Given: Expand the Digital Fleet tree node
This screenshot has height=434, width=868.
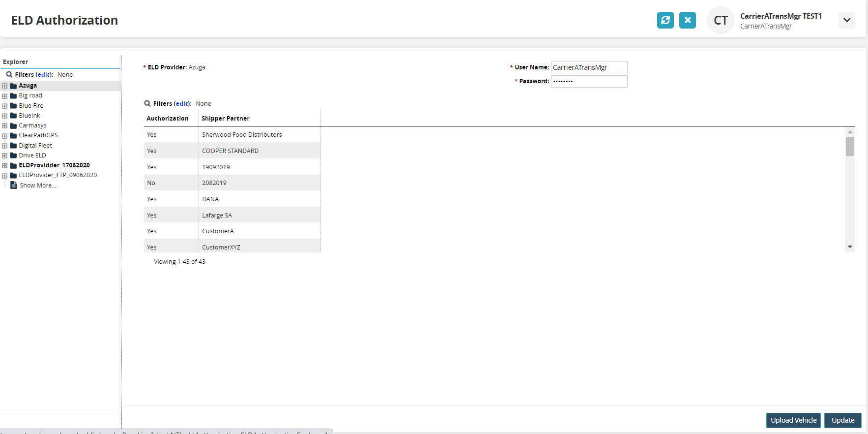Looking at the screenshot, I should coord(5,146).
